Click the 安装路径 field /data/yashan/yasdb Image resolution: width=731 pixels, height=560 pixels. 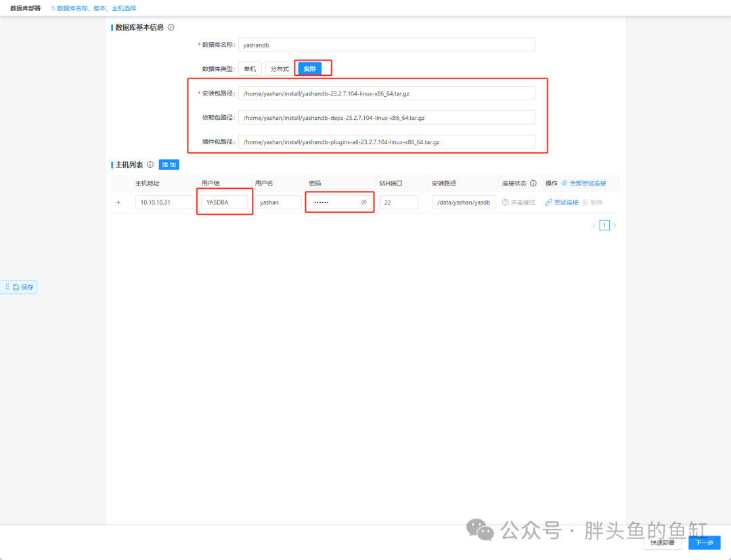coord(464,202)
